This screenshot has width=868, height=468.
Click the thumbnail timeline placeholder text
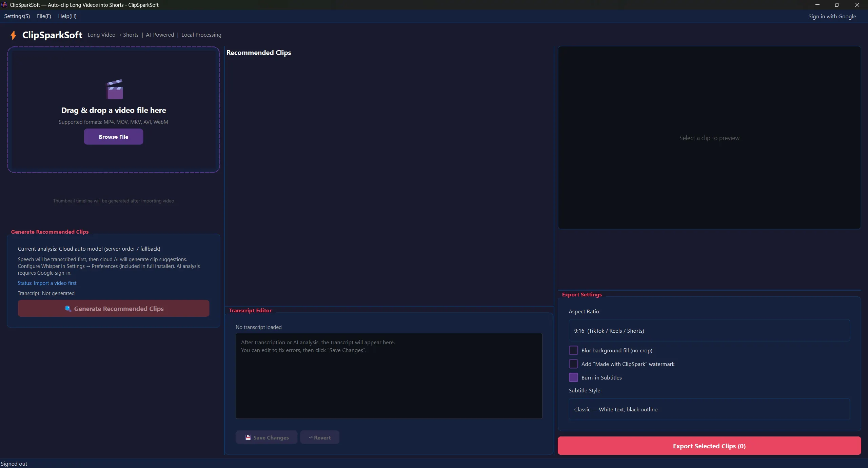pyautogui.click(x=114, y=201)
